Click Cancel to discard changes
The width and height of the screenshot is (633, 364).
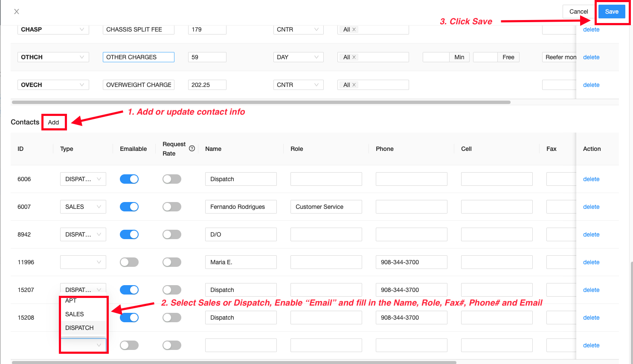pyautogui.click(x=578, y=12)
